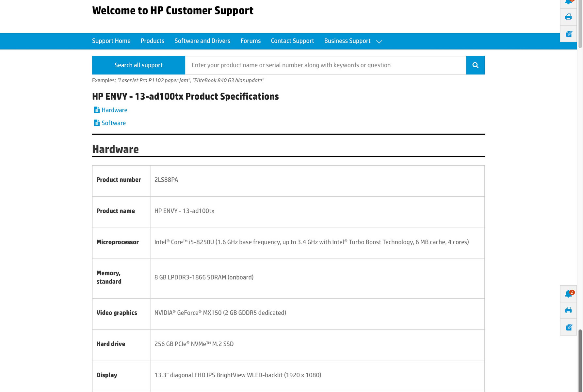Click the document icon beside Hardware link
Screen dimensions: 583x392
click(x=97, y=110)
